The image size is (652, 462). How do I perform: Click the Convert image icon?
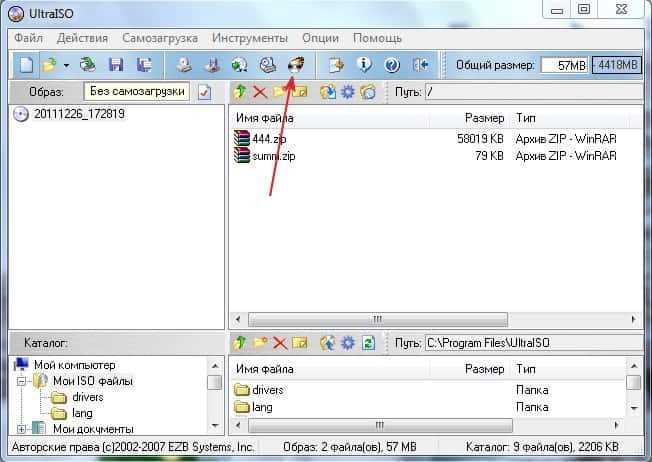point(240,65)
